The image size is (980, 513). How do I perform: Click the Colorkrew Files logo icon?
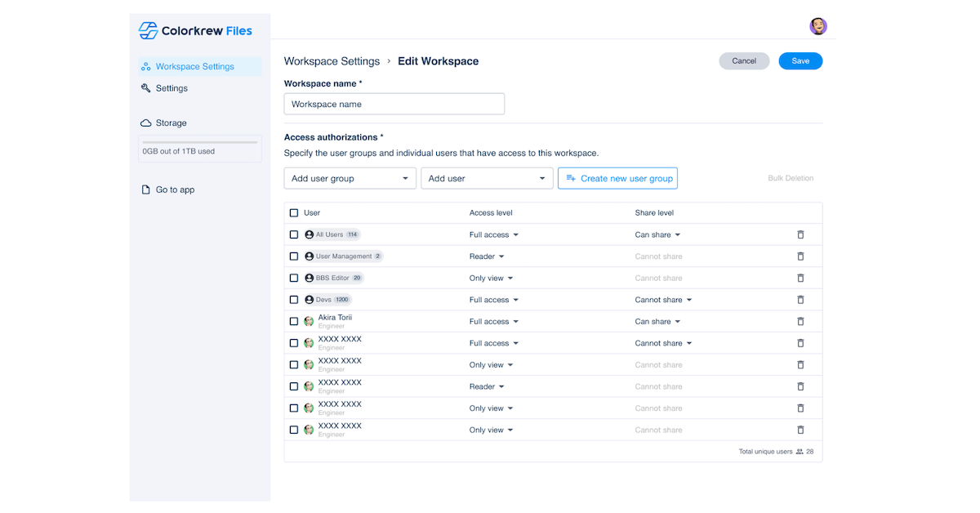click(x=148, y=31)
